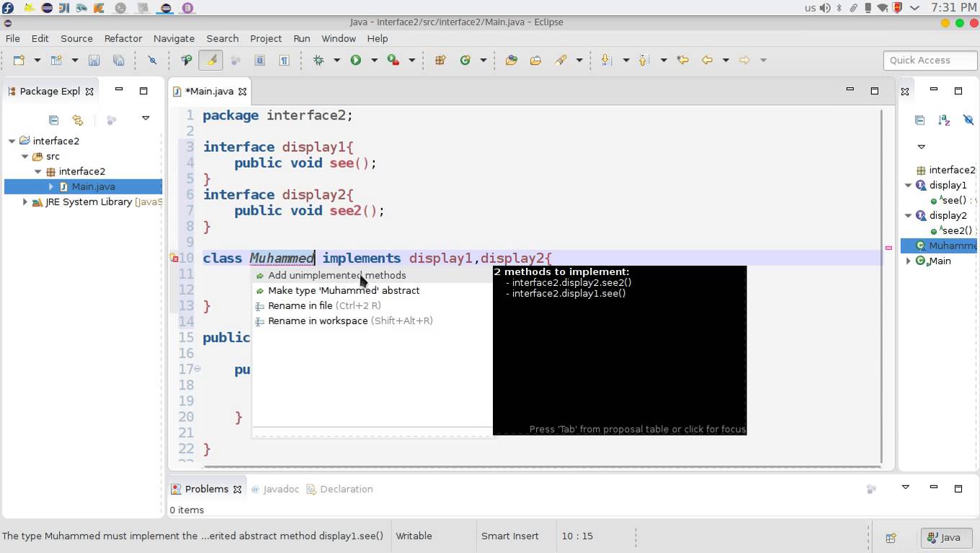Click the Back navigation arrow icon
The image size is (980, 553).
[x=707, y=60]
